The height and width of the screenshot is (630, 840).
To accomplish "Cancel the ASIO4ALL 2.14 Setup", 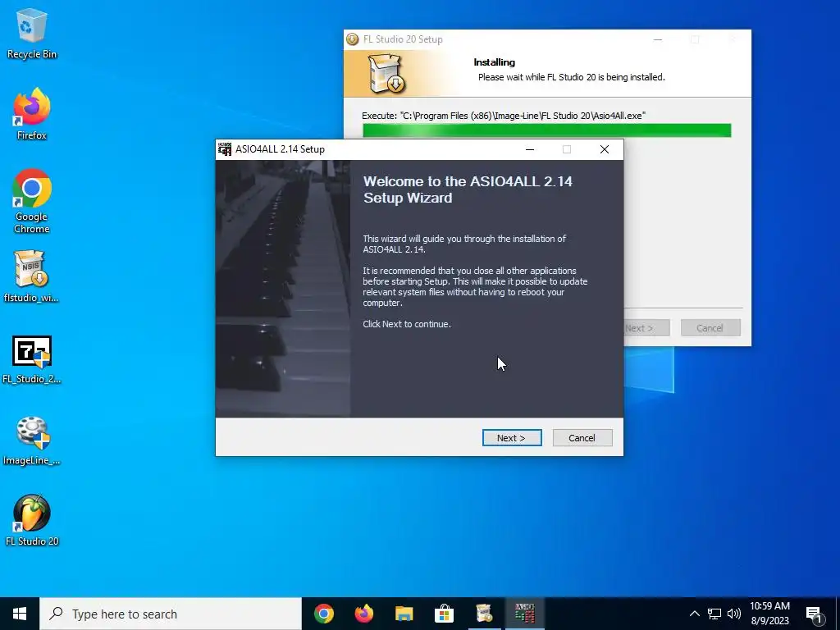I will (582, 438).
